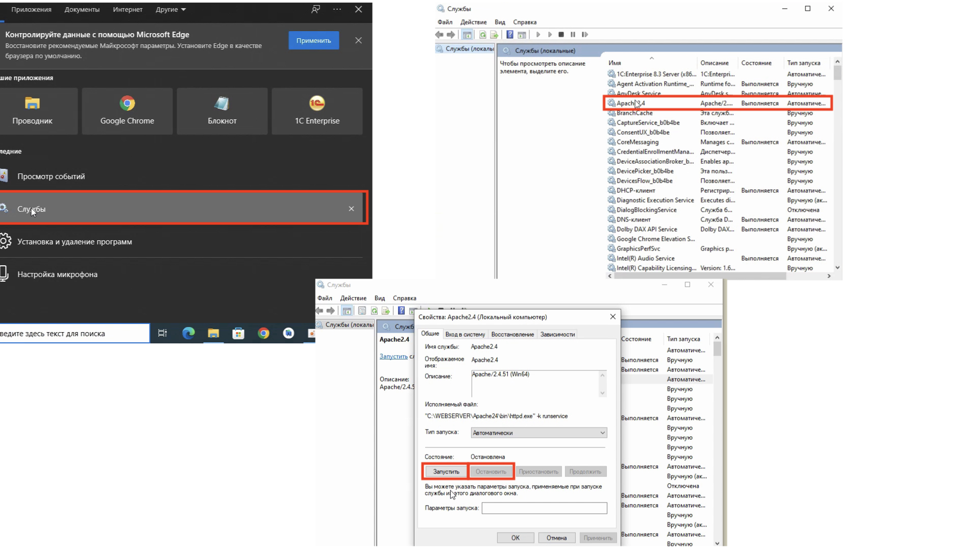The image size is (980, 551).
Task: Click the Запустить link under the Apache2.4 heading
Action: pos(394,357)
